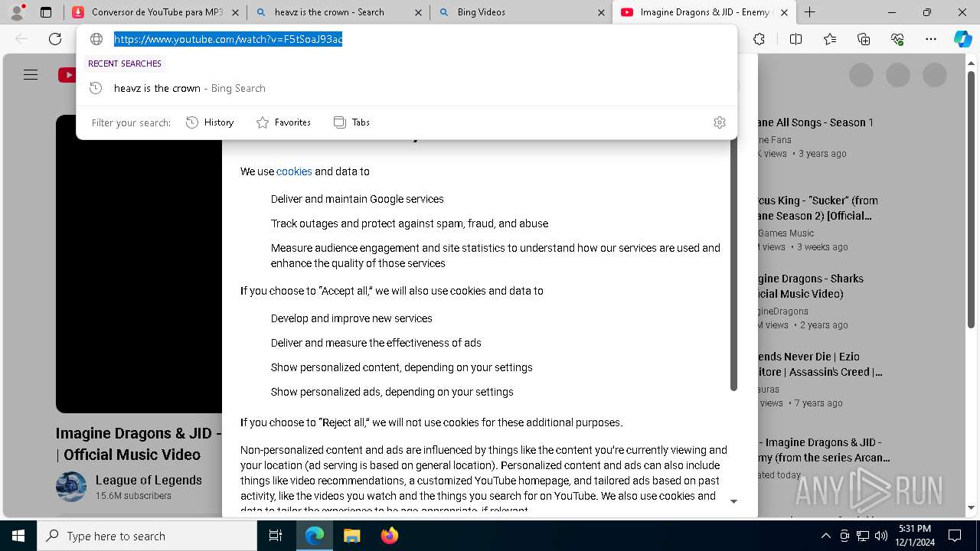
Task: Open the volume control in system tray
Action: (880, 536)
